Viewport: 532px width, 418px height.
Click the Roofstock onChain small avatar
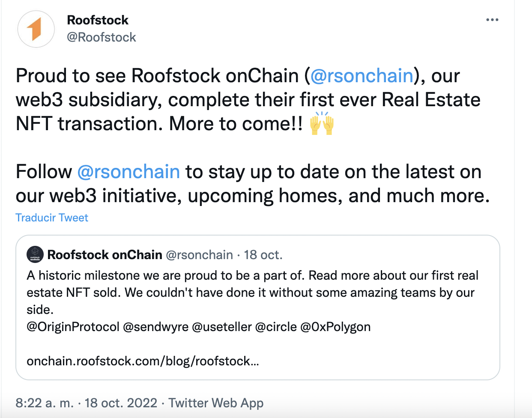35,254
